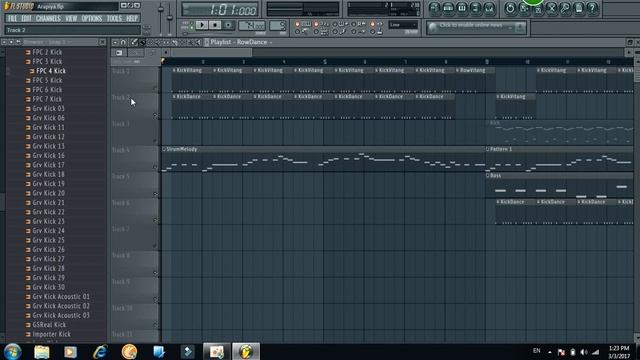Select FPC 4 Kick sample
The image size is (640, 360).
tap(51, 71)
